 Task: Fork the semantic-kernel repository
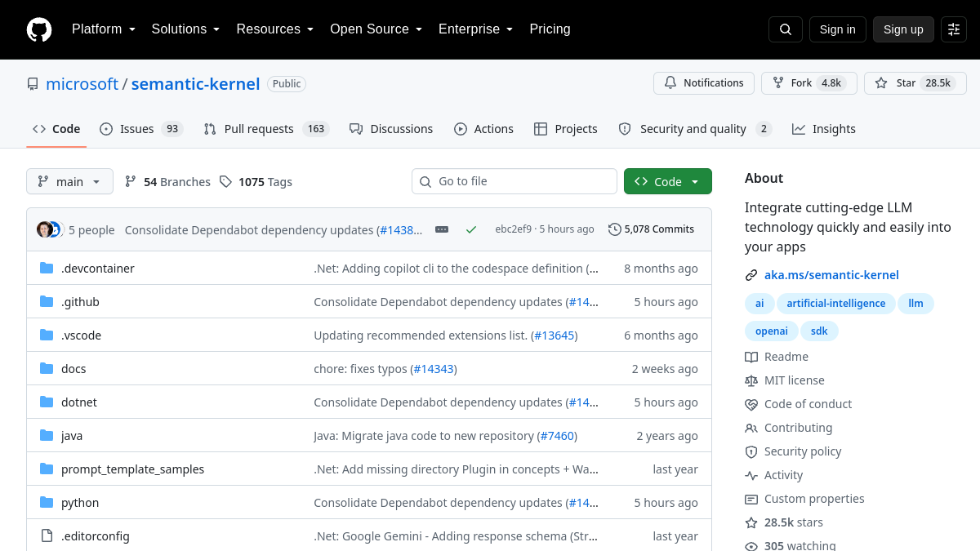[809, 83]
